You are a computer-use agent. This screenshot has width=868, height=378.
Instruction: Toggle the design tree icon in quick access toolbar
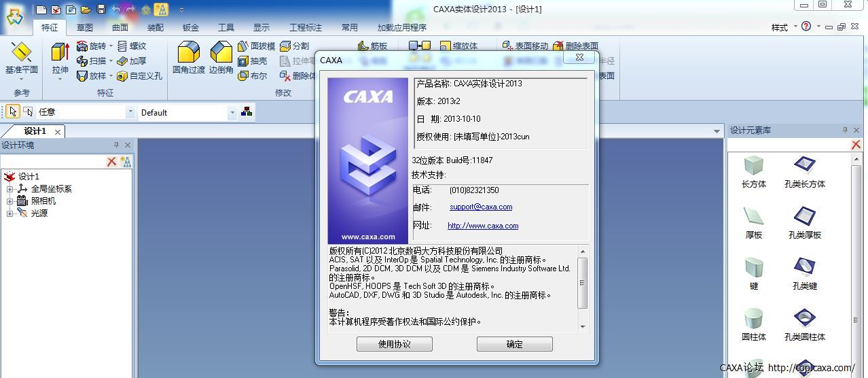[161, 10]
